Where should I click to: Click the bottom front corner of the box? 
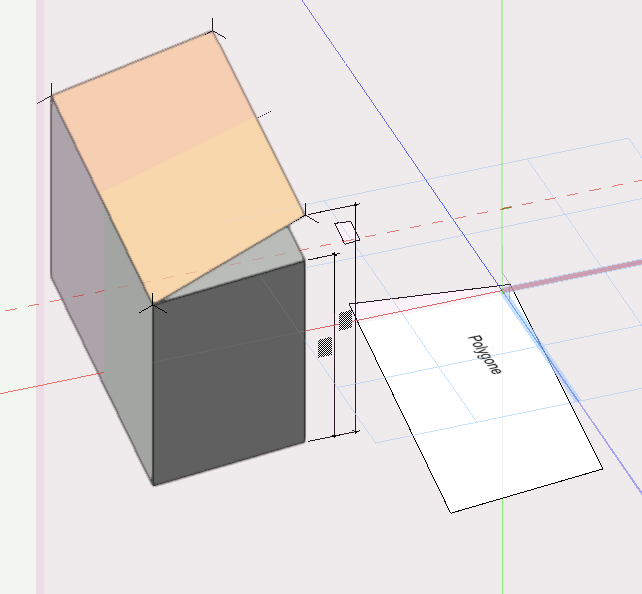pyautogui.click(x=153, y=485)
